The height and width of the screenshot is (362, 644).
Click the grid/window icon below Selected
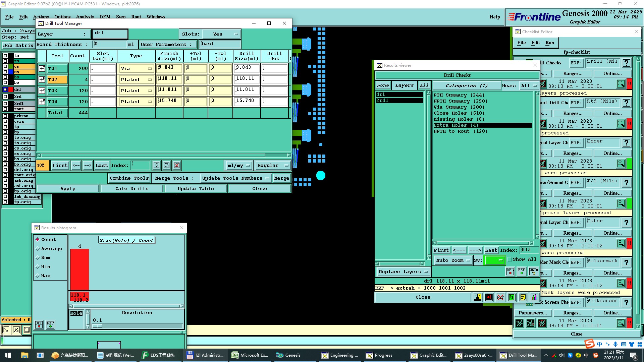tap(27, 330)
